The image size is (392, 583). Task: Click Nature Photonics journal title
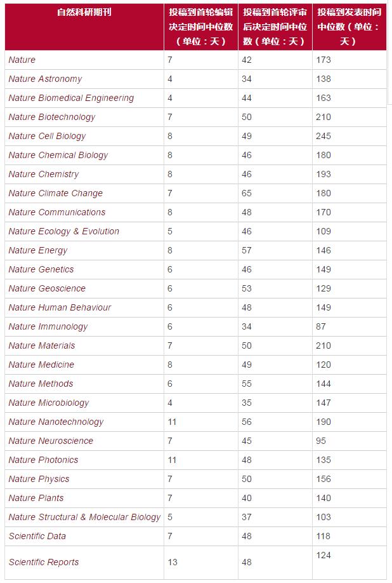tap(43, 460)
